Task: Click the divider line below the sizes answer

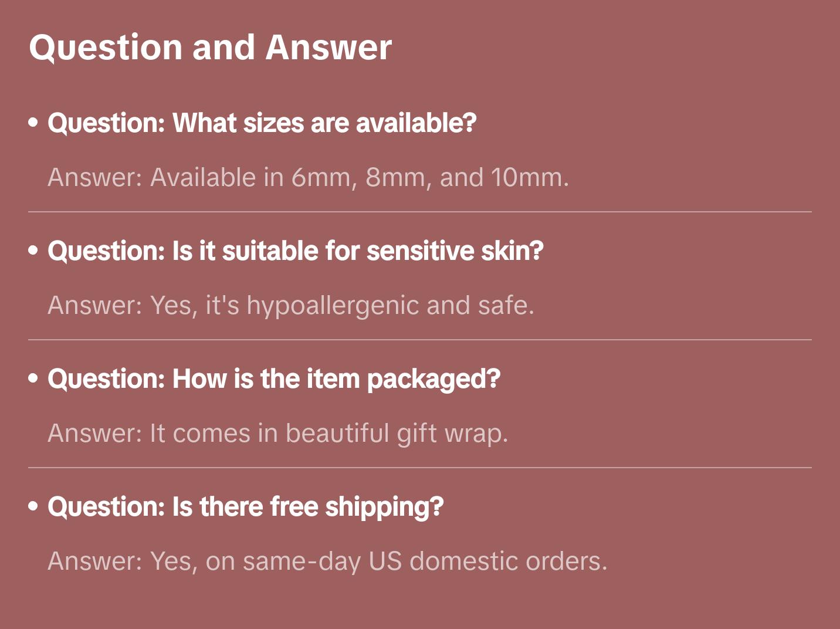Action: (x=420, y=212)
